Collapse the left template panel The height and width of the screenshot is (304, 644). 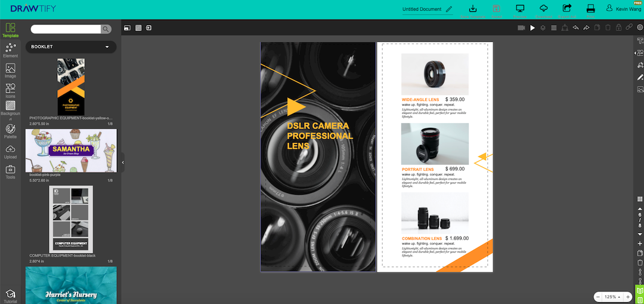click(123, 162)
